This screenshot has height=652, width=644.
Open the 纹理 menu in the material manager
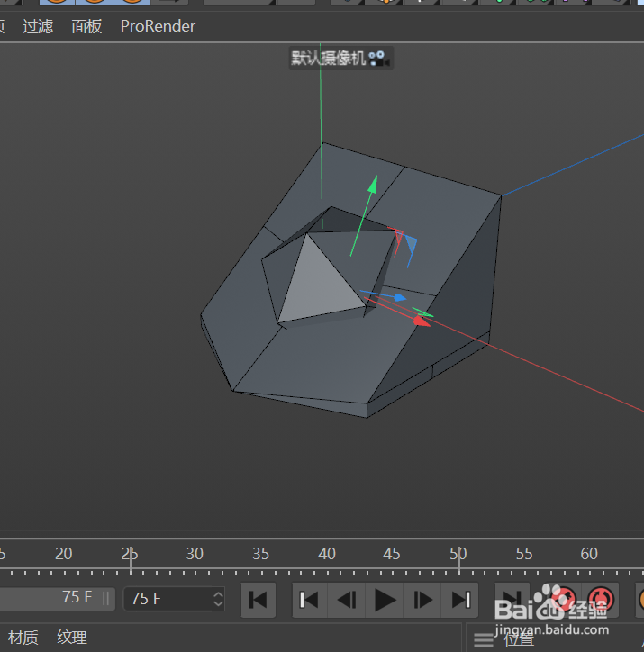tap(72, 637)
